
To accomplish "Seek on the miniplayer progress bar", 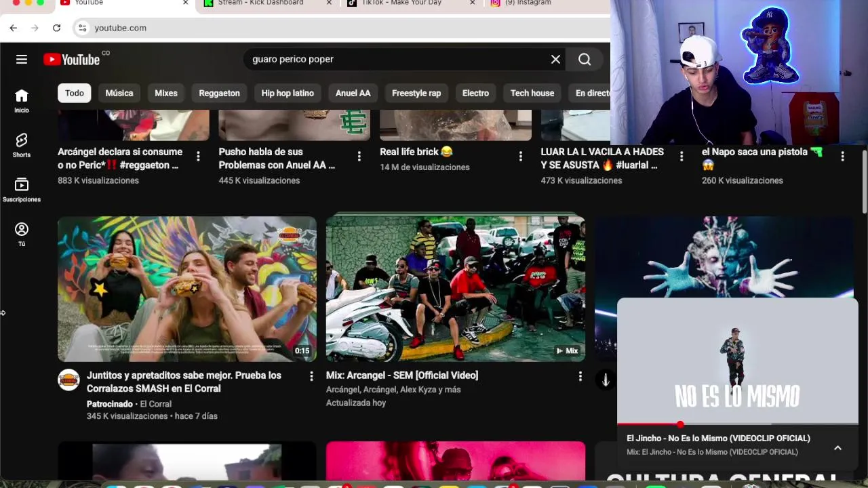I will click(x=738, y=424).
